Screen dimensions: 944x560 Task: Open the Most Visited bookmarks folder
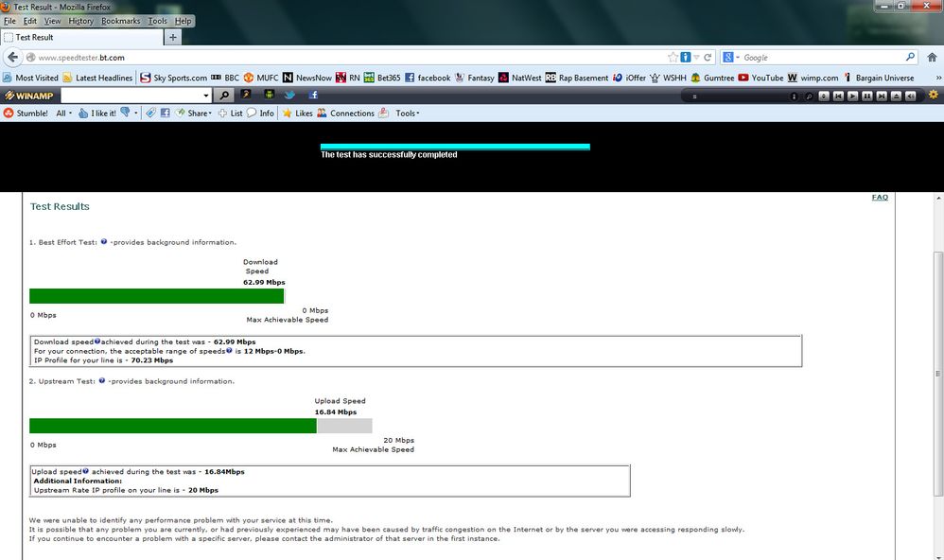(x=30, y=78)
